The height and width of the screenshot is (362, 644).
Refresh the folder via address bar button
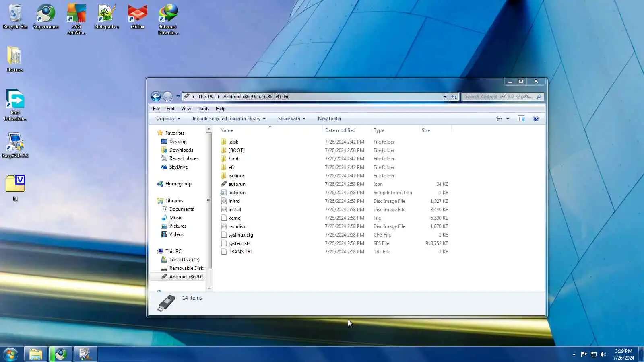coord(454,97)
